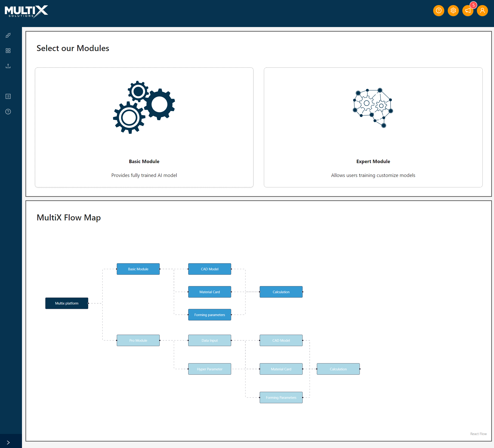Click the Basic Module node in the flow map

click(x=138, y=269)
